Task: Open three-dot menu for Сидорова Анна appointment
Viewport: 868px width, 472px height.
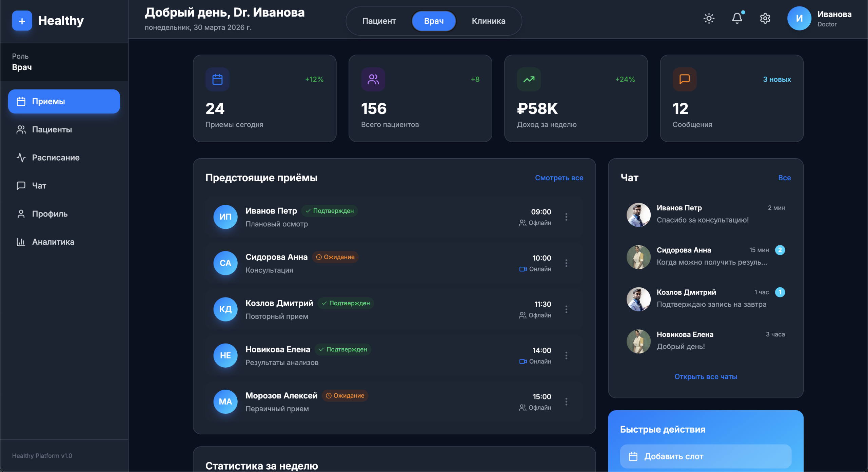Action: [566, 263]
